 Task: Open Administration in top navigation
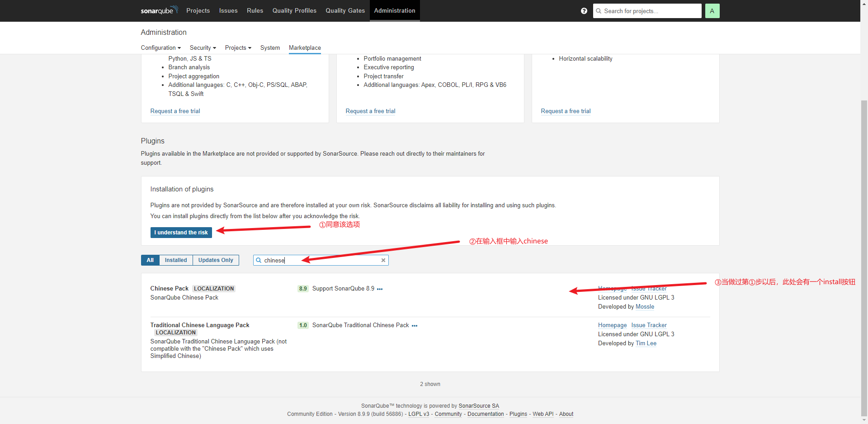pyautogui.click(x=395, y=10)
